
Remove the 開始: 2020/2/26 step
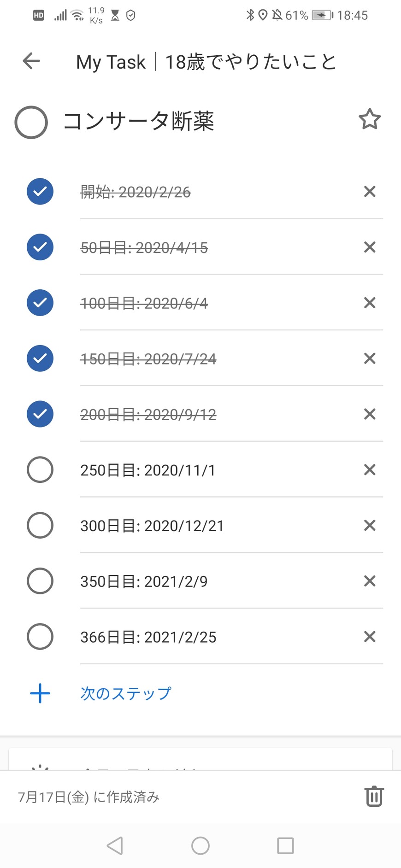click(370, 191)
